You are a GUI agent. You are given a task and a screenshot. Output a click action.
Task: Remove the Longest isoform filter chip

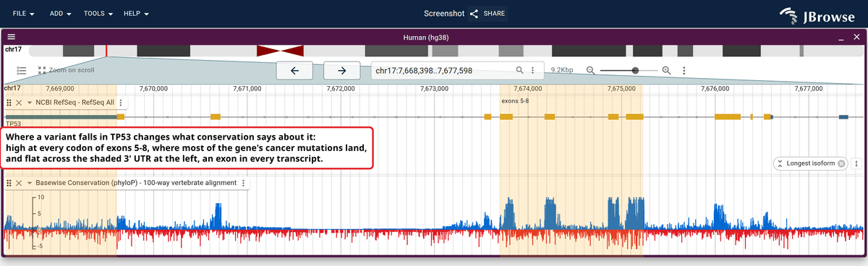(x=841, y=163)
